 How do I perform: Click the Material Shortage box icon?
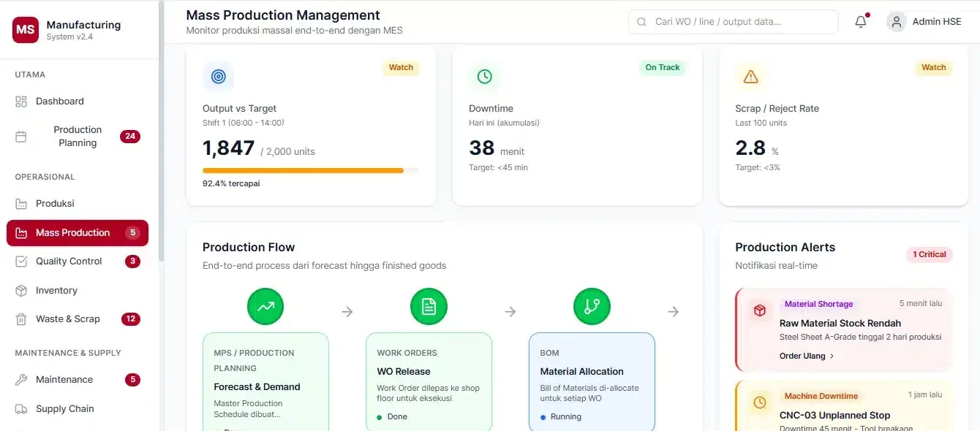click(760, 310)
